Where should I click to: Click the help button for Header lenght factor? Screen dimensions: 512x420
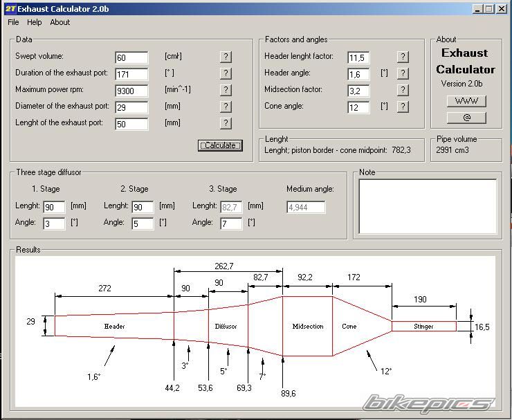[x=403, y=57]
